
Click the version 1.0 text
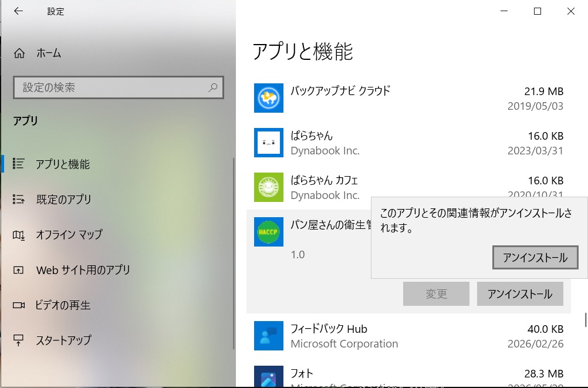click(298, 254)
